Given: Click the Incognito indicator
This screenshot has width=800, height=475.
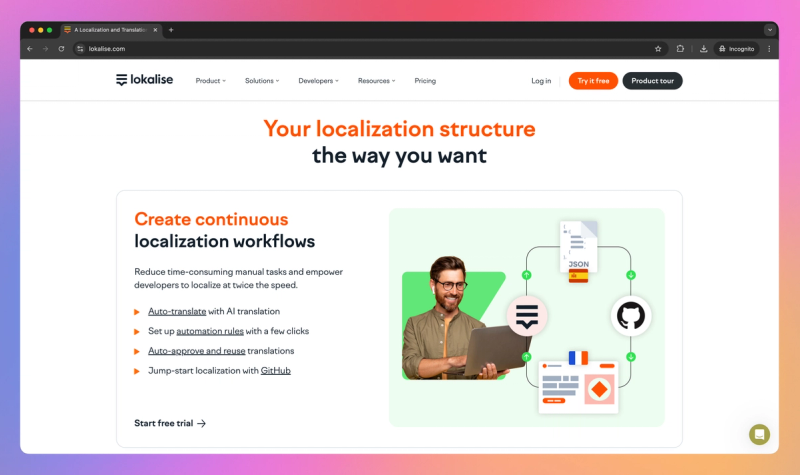Looking at the screenshot, I should (736, 49).
